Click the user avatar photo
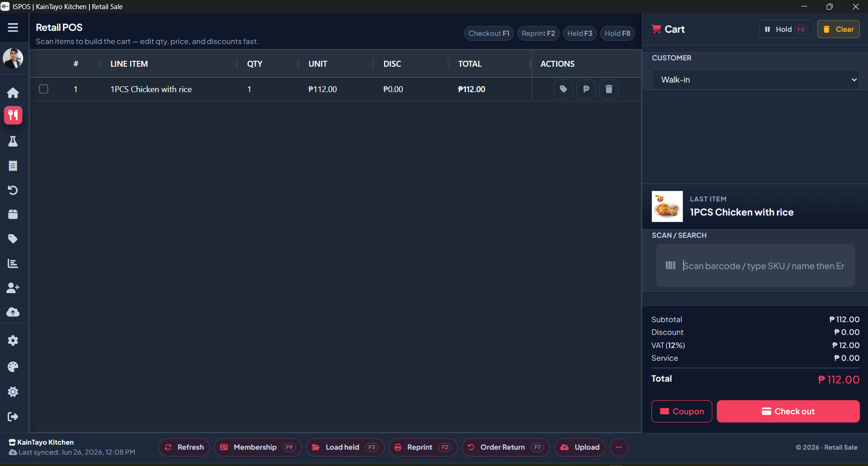Image resolution: width=868 pixels, height=466 pixels. click(x=13, y=58)
